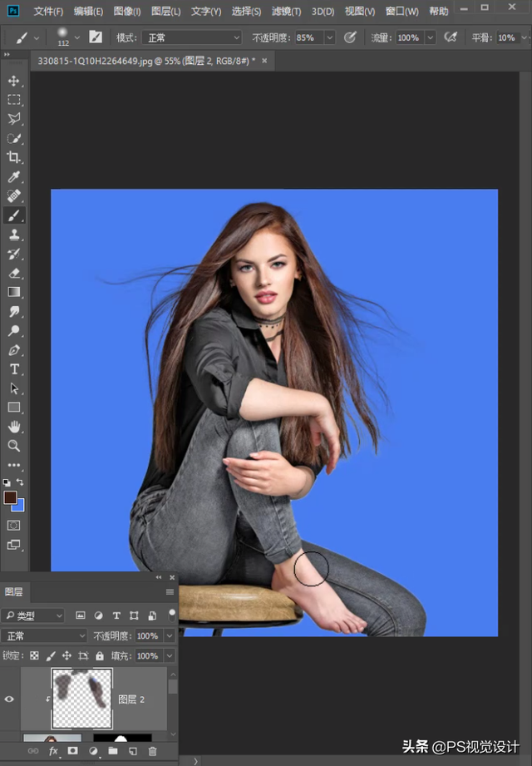Select the Eraser tool
Image resolution: width=532 pixels, height=766 pixels.
(x=13, y=273)
